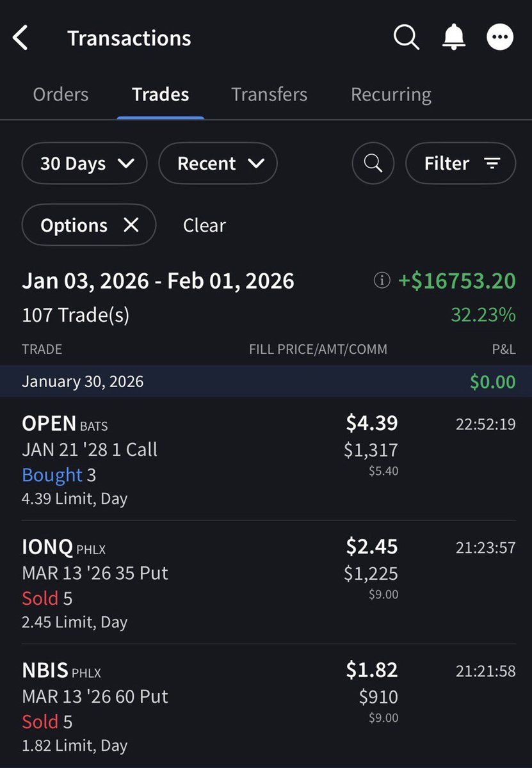Screen dimensions: 532x768
Task: Switch to the Transfers tab
Action: (x=269, y=94)
